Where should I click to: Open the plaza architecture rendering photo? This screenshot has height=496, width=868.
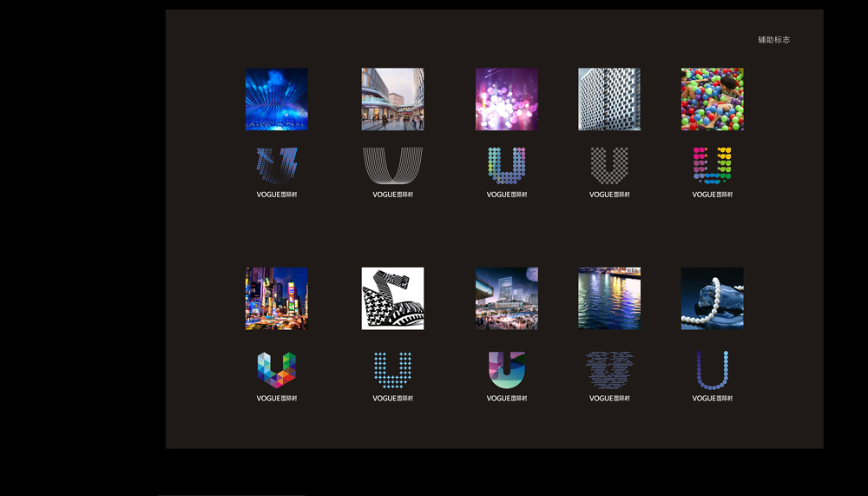pyautogui.click(x=507, y=298)
